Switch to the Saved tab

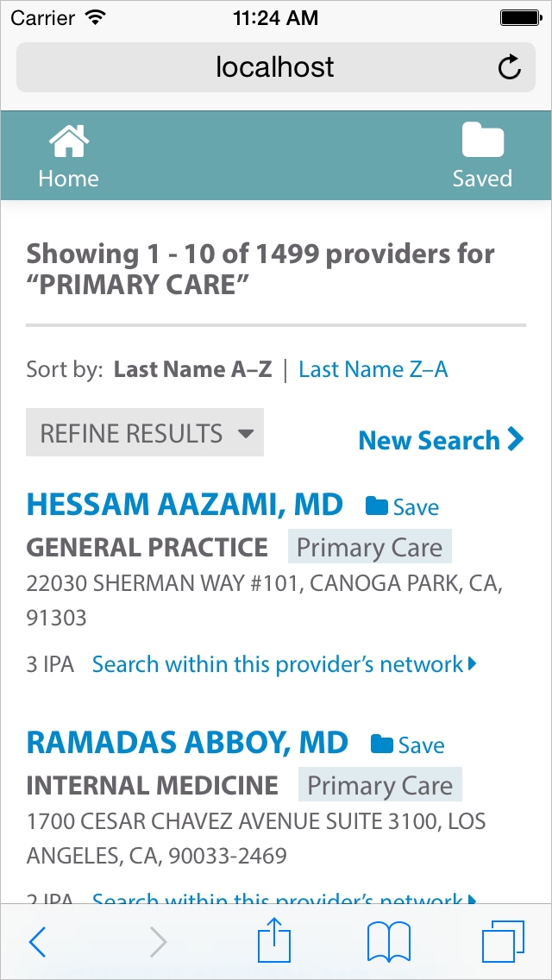click(482, 155)
